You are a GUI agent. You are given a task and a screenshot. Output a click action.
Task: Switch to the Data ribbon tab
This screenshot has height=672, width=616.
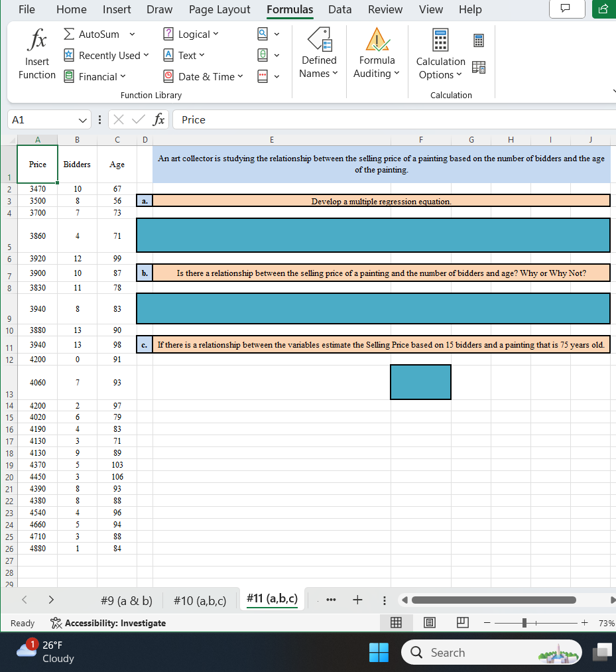(339, 9)
